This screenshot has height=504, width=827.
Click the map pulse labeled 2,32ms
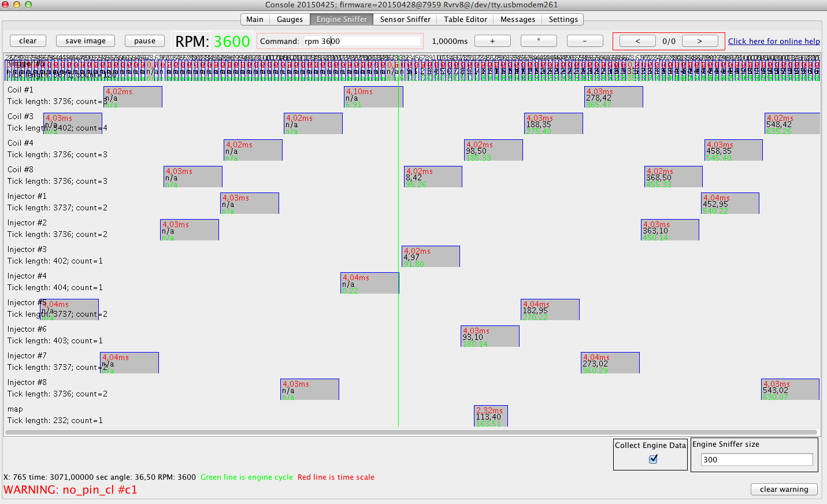click(x=491, y=416)
